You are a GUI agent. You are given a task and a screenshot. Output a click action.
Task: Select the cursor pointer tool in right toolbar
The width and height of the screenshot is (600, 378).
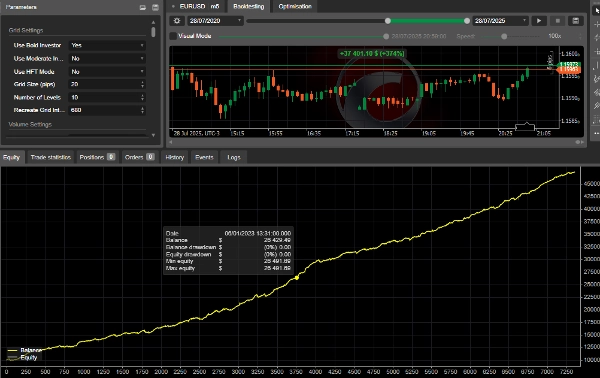597,10
